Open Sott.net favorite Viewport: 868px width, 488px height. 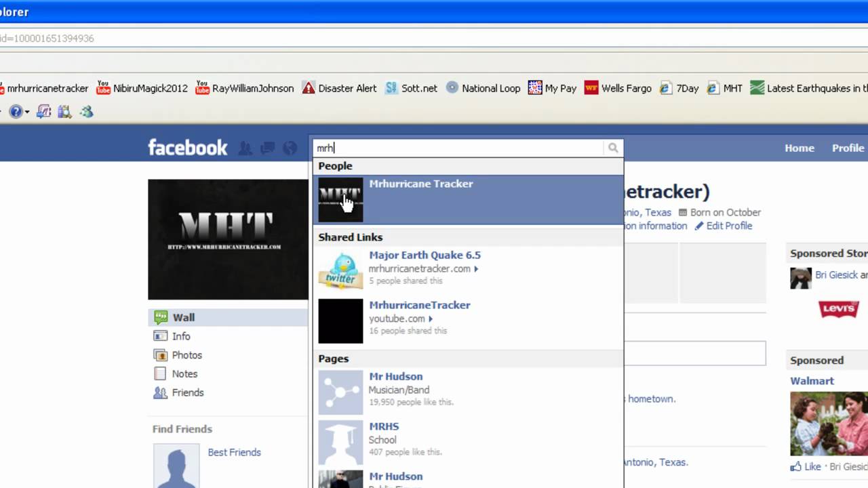tap(412, 88)
